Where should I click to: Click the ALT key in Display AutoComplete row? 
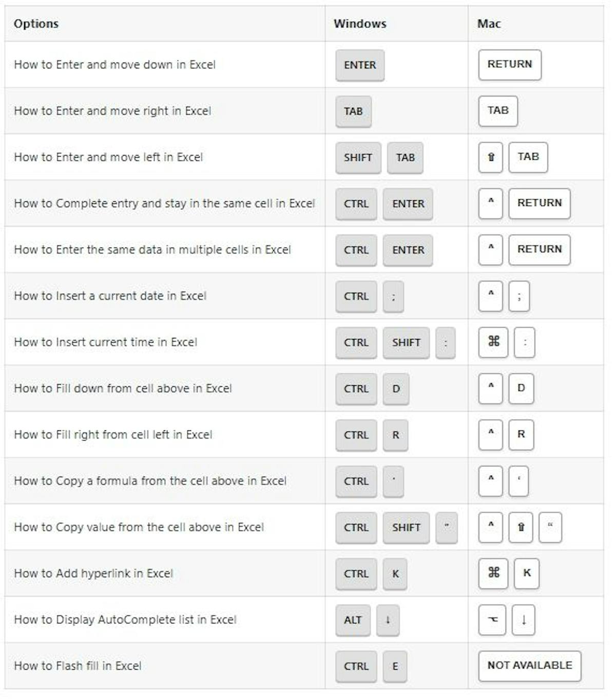click(353, 620)
